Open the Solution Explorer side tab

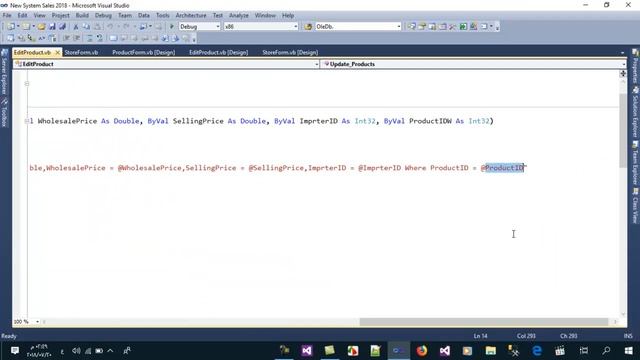pyautogui.click(x=635, y=111)
